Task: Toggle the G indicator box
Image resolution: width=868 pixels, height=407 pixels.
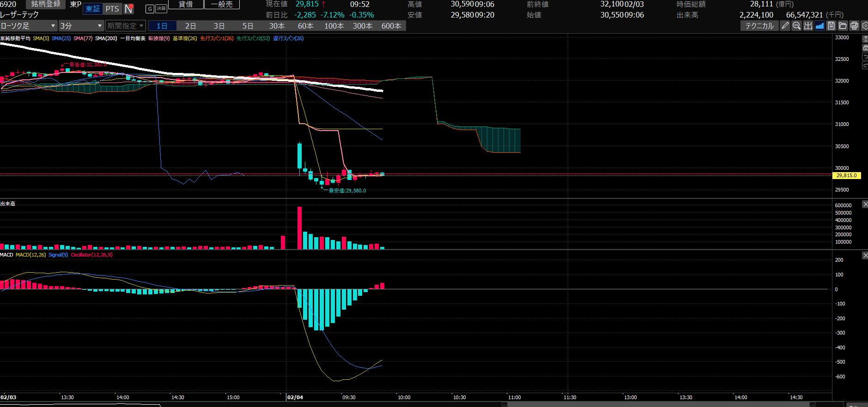Action: click(x=150, y=9)
